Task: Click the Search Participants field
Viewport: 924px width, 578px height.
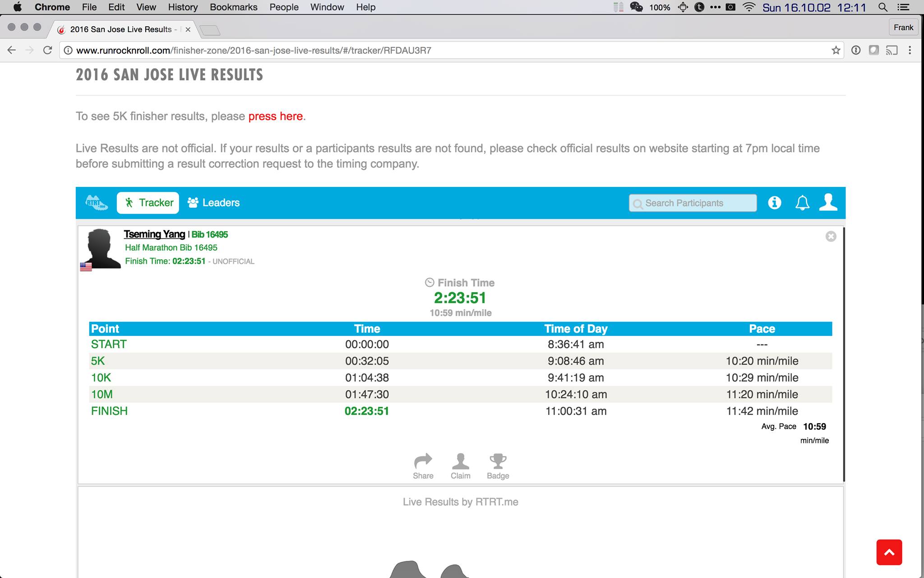Action: tap(693, 203)
